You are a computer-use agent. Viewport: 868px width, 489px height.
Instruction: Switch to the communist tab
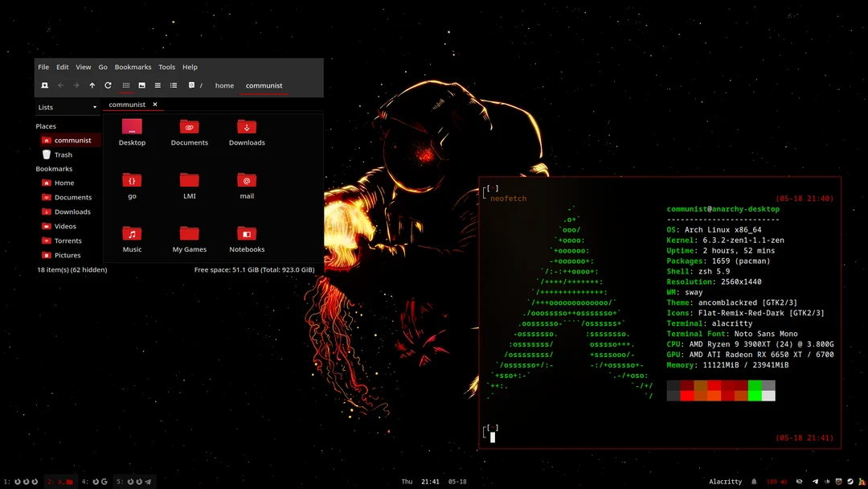[127, 104]
